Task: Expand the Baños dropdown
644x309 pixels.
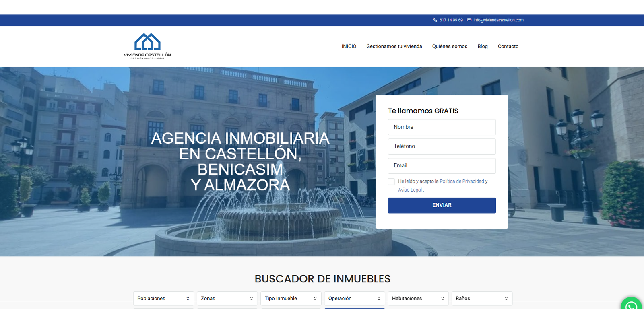Action: click(481, 298)
